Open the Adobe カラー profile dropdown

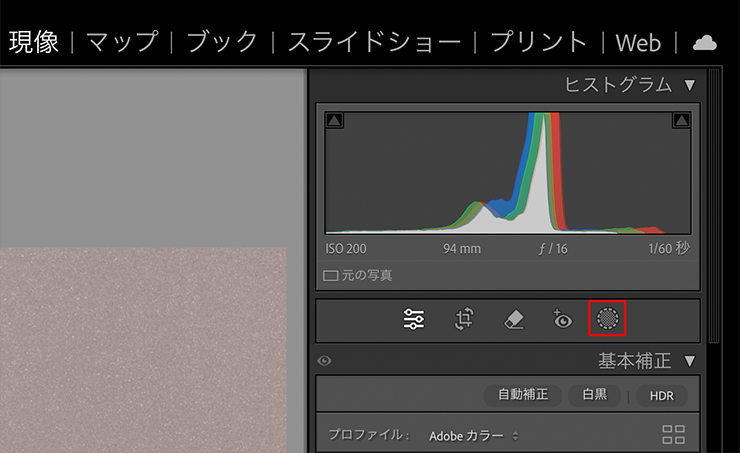coord(474,436)
